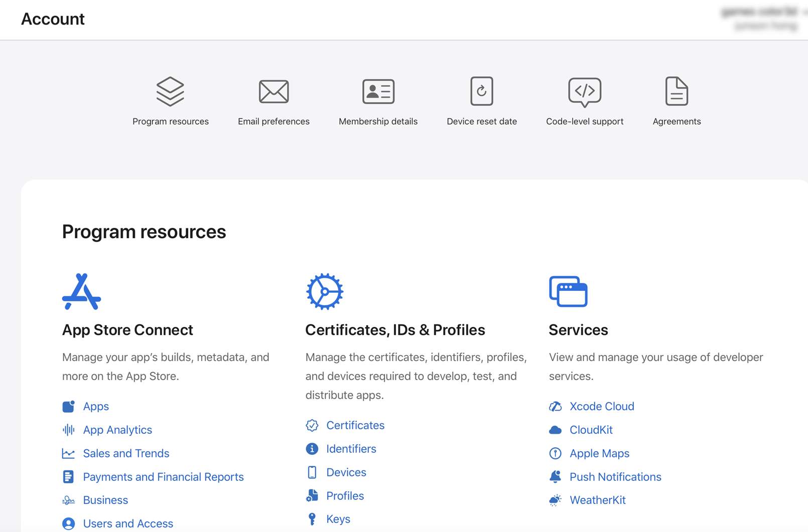Open the blurred account name menu

[x=763, y=18]
